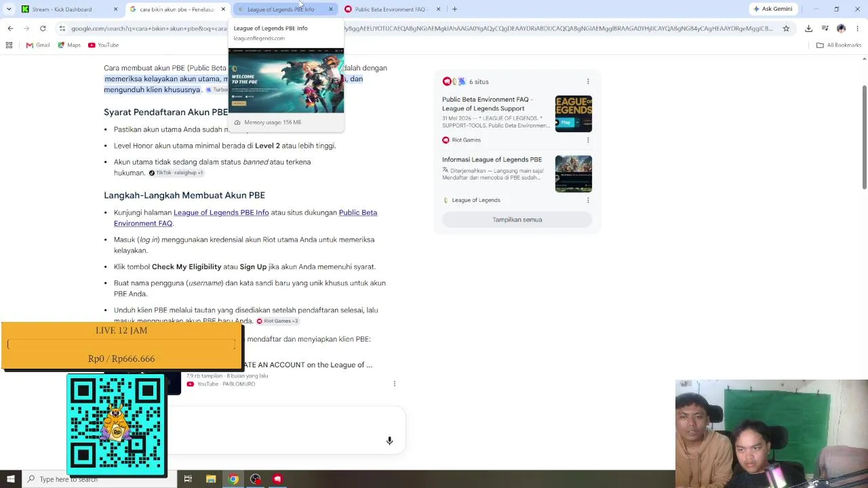Reload the current page

click(x=43, y=28)
